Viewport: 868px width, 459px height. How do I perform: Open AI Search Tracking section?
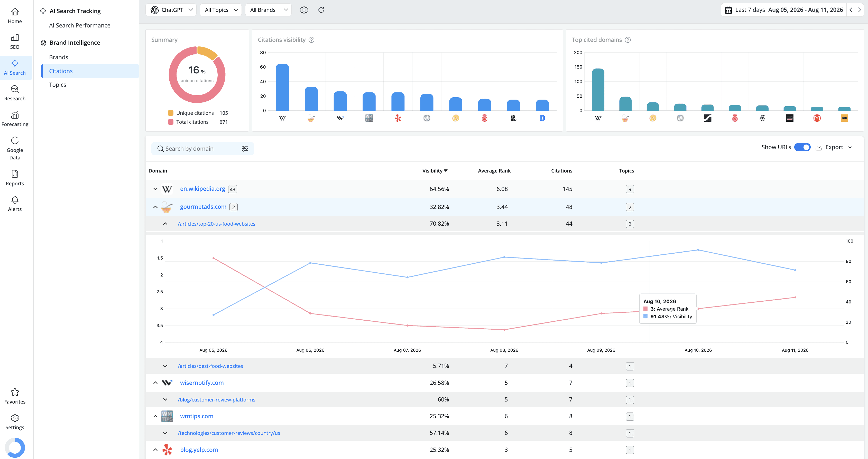[x=75, y=11]
